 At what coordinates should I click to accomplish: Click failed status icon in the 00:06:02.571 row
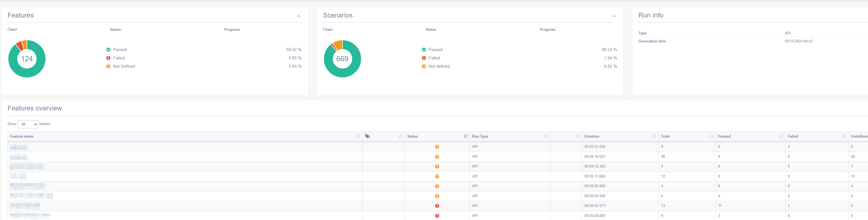coord(437,206)
